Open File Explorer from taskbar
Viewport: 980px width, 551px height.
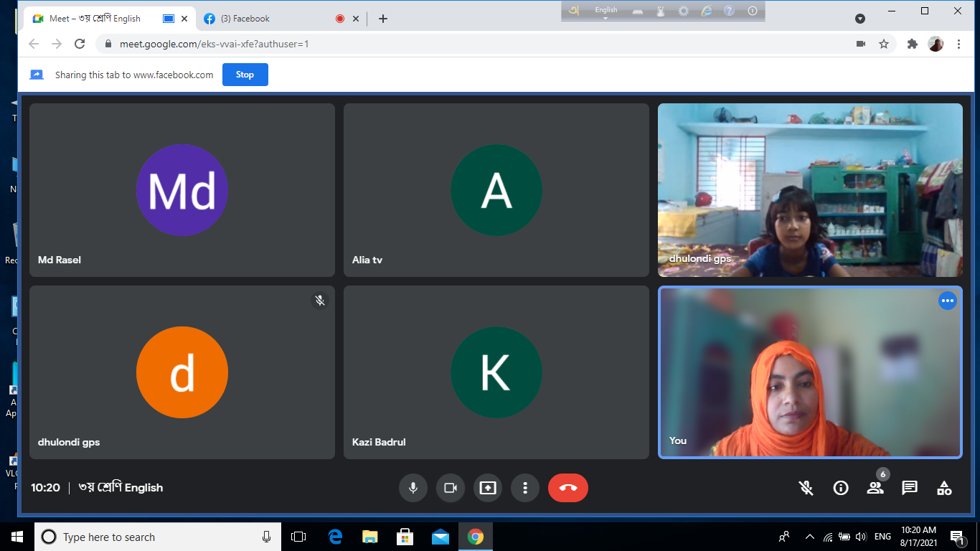(x=370, y=537)
